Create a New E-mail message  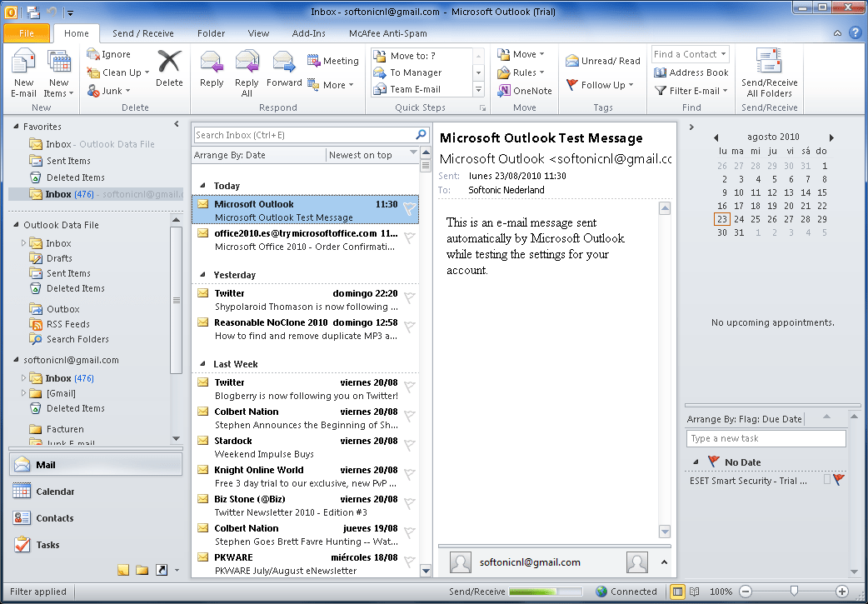tap(23, 73)
